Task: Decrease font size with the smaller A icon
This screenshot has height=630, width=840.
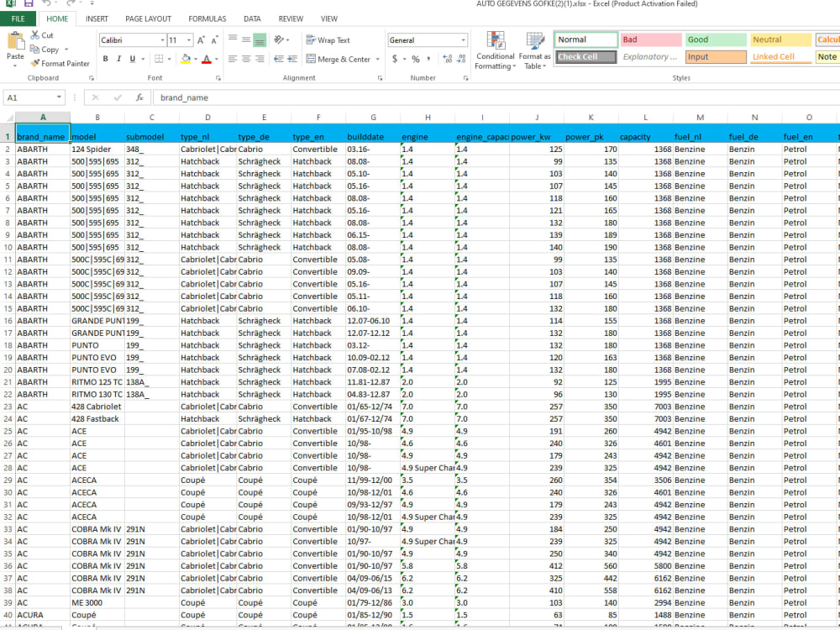Action: point(214,40)
